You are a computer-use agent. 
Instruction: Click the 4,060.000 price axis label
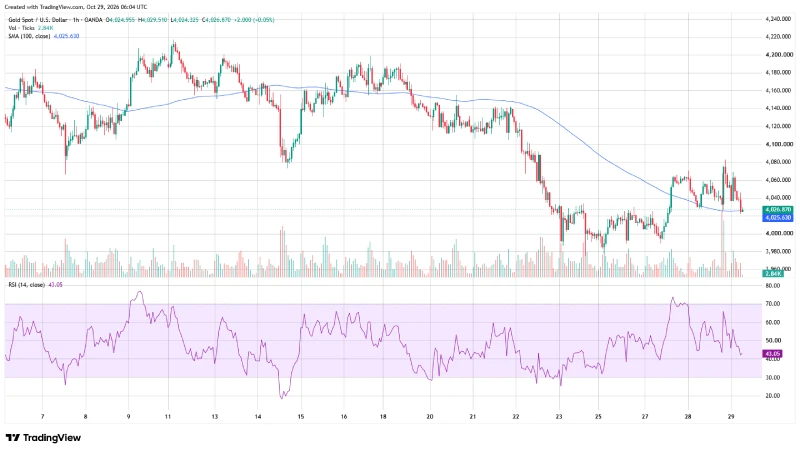click(x=779, y=180)
